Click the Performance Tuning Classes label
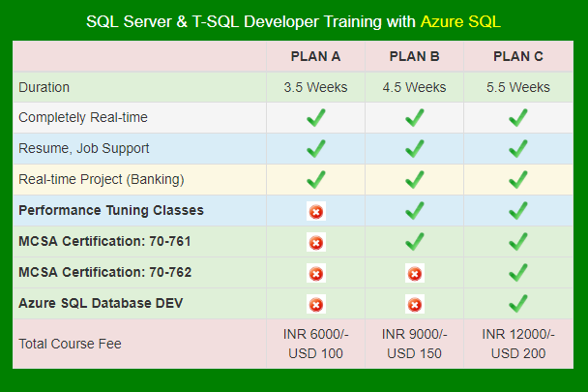Screen dimensions: 588x392 tap(111, 211)
